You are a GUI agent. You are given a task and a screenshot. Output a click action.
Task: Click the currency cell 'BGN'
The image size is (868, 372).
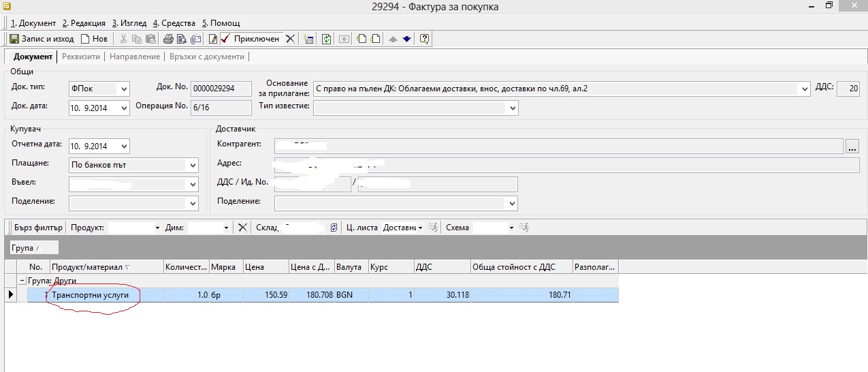(x=351, y=295)
